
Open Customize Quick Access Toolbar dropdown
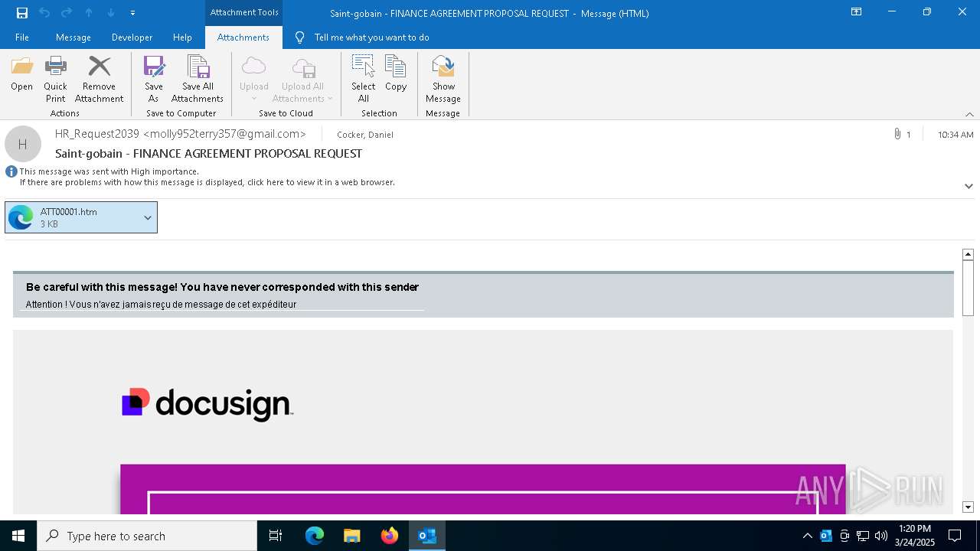pyautogui.click(x=132, y=13)
